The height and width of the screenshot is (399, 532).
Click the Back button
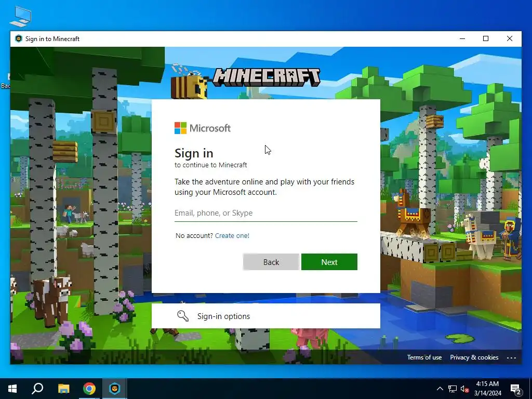pyautogui.click(x=271, y=262)
